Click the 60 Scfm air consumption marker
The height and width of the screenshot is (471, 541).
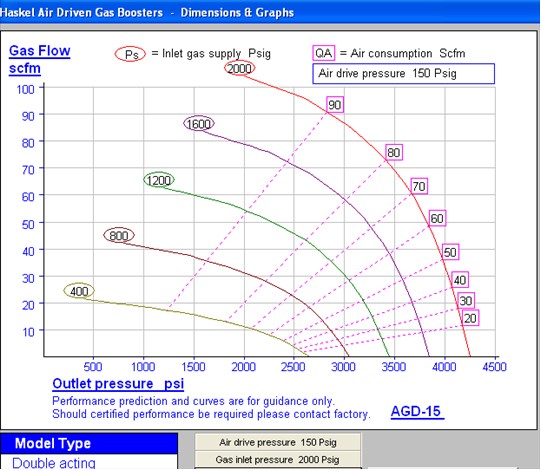point(437,218)
